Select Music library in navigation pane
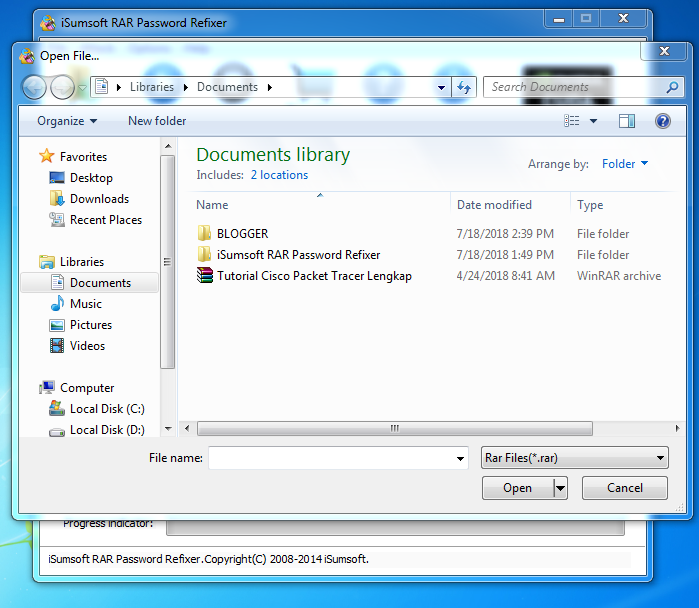699x608 pixels. (86, 304)
